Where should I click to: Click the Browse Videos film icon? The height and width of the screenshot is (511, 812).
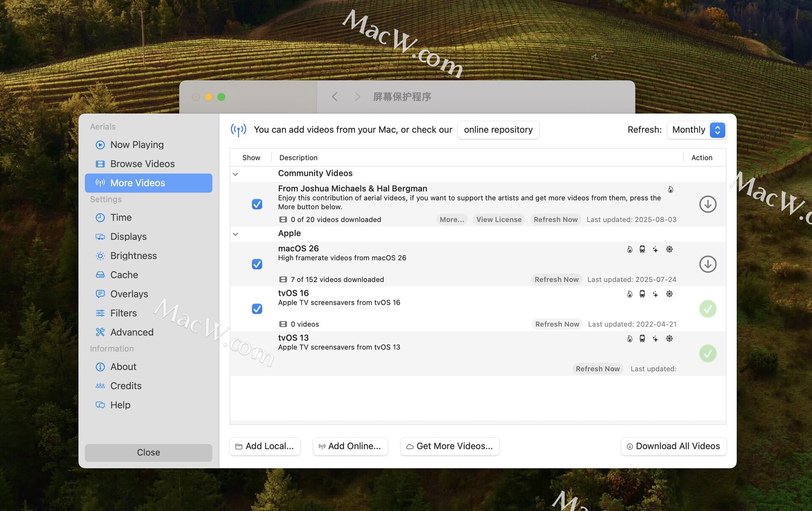click(100, 164)
